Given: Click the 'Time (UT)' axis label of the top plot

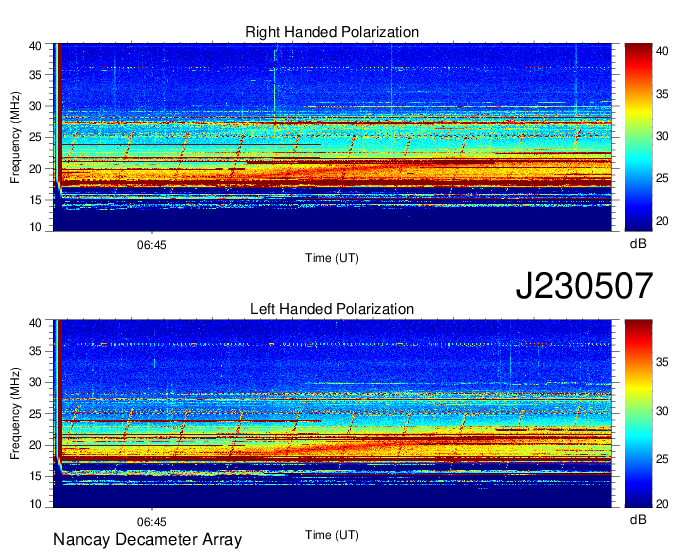Looking at the screenshot, I should (x=332, y=258).
